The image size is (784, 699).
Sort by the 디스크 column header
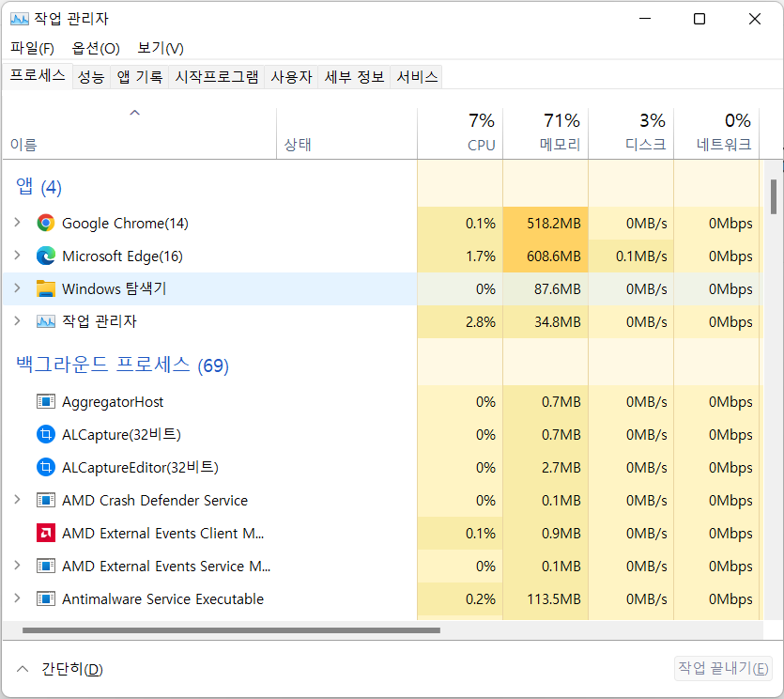point(631,133)
